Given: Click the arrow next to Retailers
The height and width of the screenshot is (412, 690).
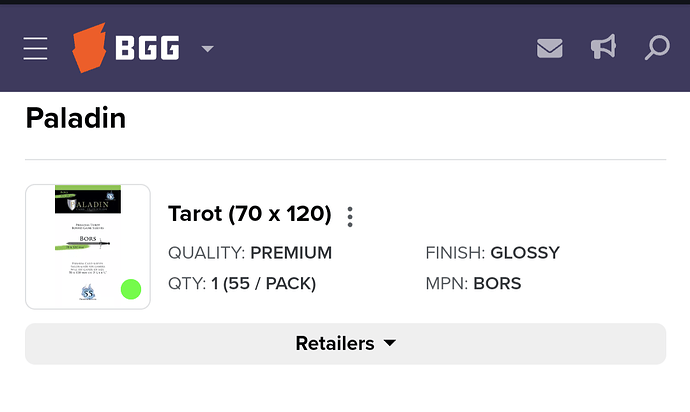Looking at the screenshot, I should coord(390,343).
